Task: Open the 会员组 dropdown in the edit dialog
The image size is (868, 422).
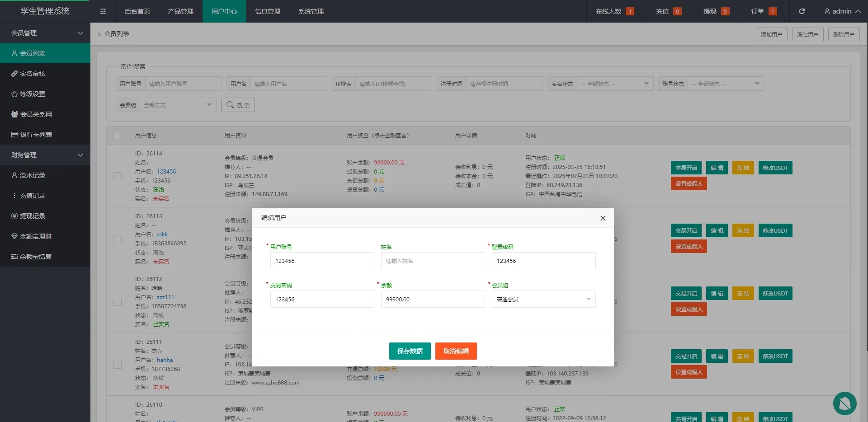Action: (x=543, y=299)
